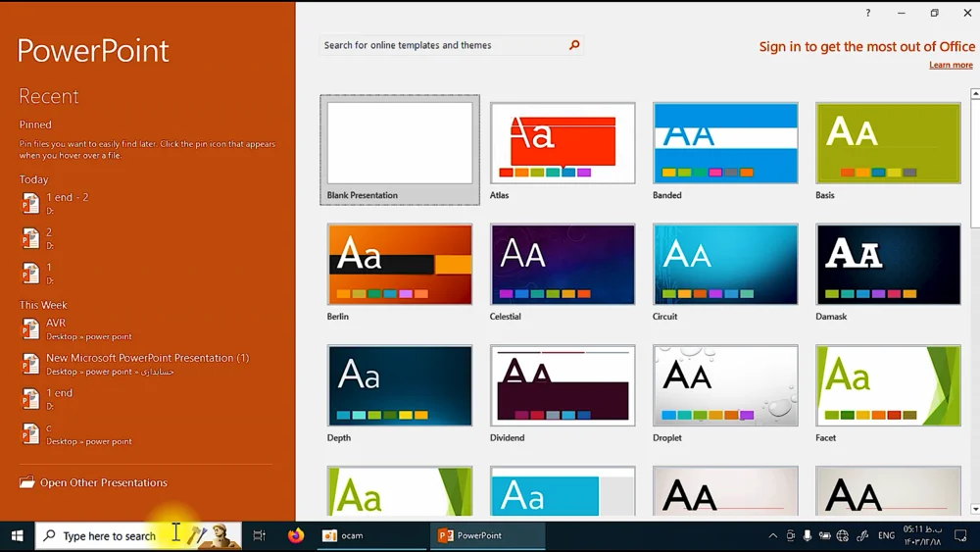Image resolution: width=980 pixels, height=552 pixels.
Task: Click the template list scrollbar down arrow
Action: tap(975, 510)
